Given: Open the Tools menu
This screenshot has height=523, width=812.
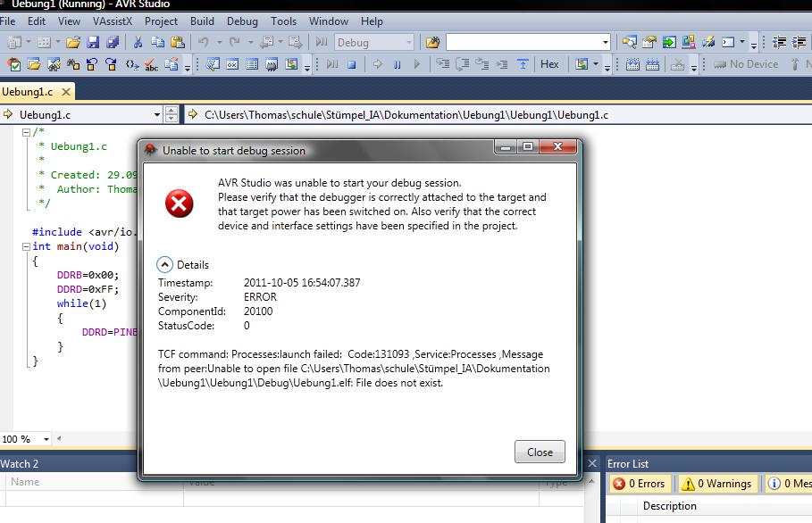Looking at the screenshot, I should point(283,21).
